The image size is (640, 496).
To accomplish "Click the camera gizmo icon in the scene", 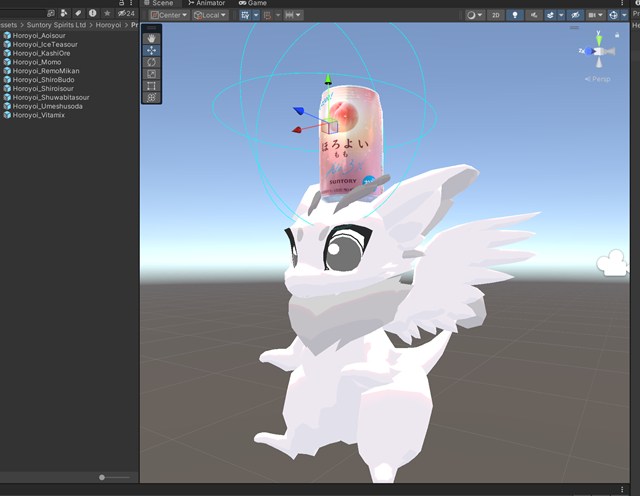I will pos(613,262).
